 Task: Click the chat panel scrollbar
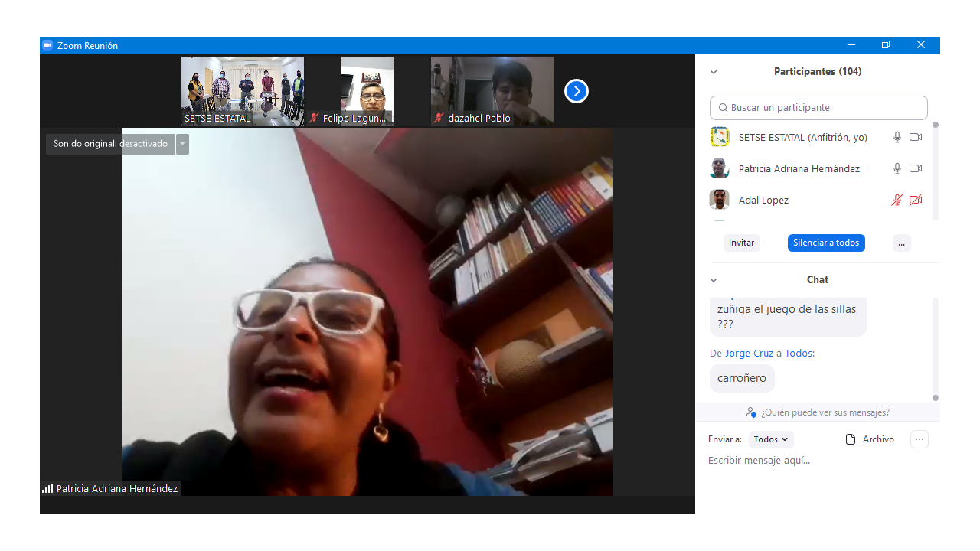pyautogui.click(x=936, y=349)
